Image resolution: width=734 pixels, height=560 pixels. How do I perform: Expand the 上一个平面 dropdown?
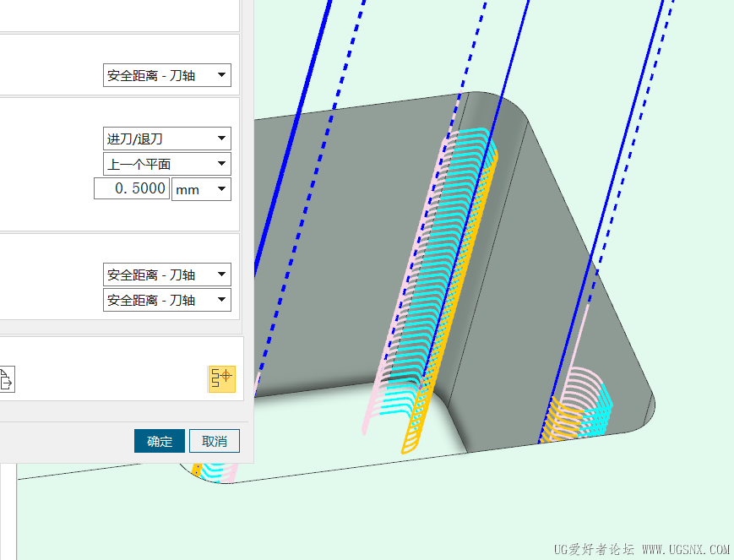point(166,163)
